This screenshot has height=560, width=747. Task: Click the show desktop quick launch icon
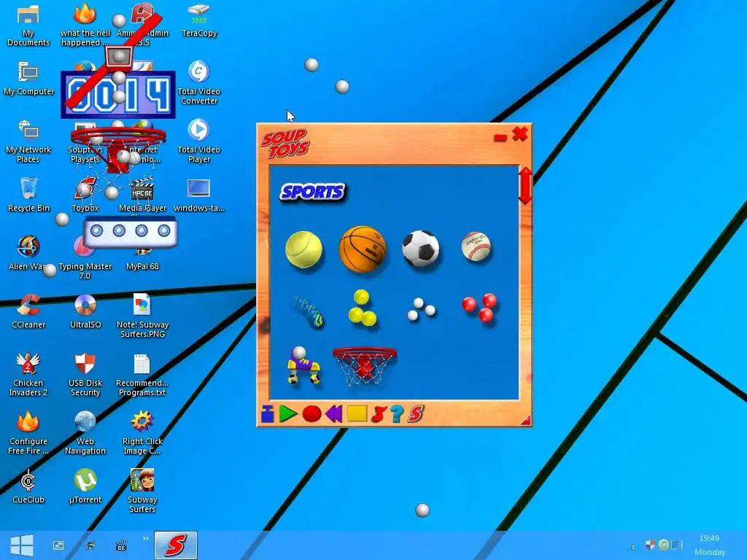pyautogui.click(x=58, y=545)
